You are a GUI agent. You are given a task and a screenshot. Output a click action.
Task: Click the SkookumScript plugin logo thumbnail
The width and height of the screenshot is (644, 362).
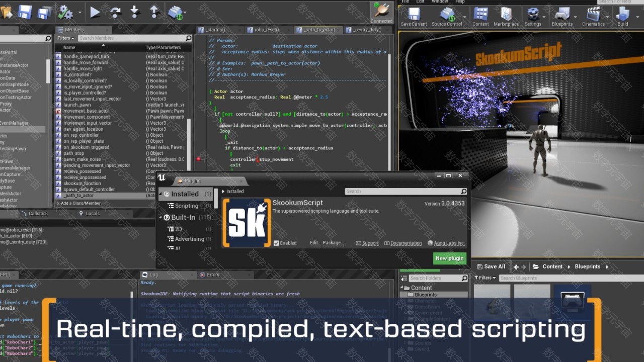point(247,223)
